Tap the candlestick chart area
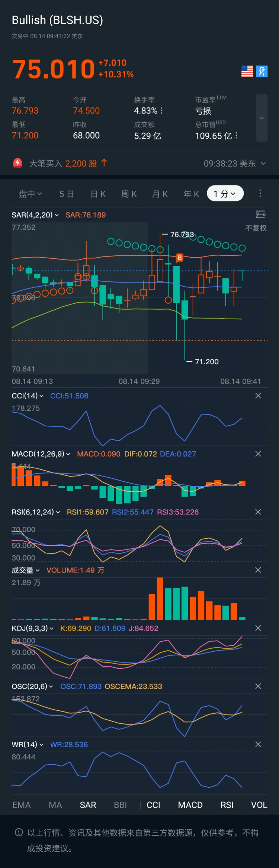The width and height of the screenshot is (279, 868). (x=139, y=297)
